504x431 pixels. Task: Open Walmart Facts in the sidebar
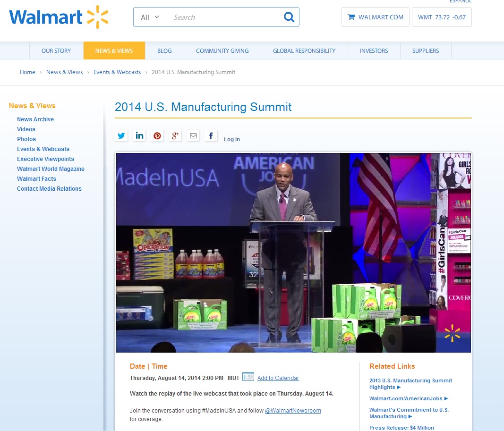[x=36, y=179]
